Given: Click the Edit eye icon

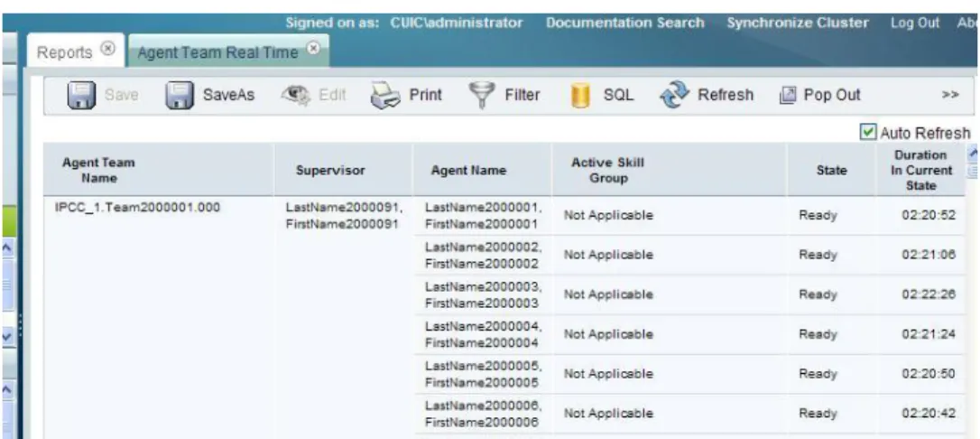Looking at the screenshot, I should point(296,95).
